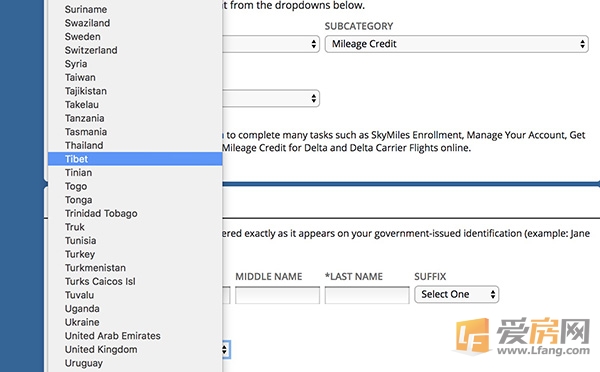
Task: Open the category dropdown left of Subcategory
Action: point(271,44)
